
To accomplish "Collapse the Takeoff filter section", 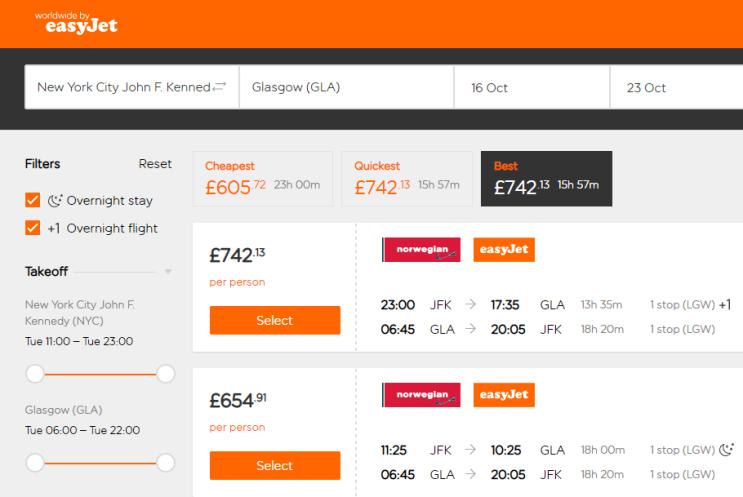I will pos(168,272).
